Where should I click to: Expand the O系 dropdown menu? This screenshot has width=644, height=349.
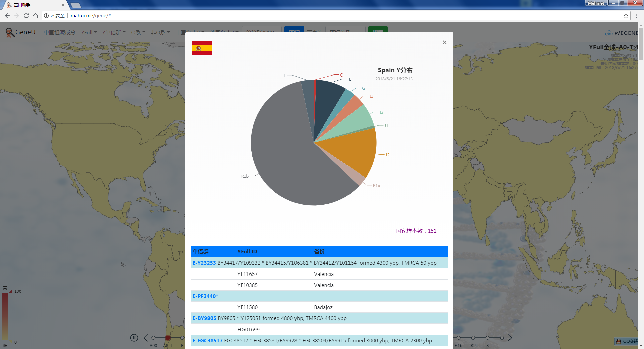138,32
